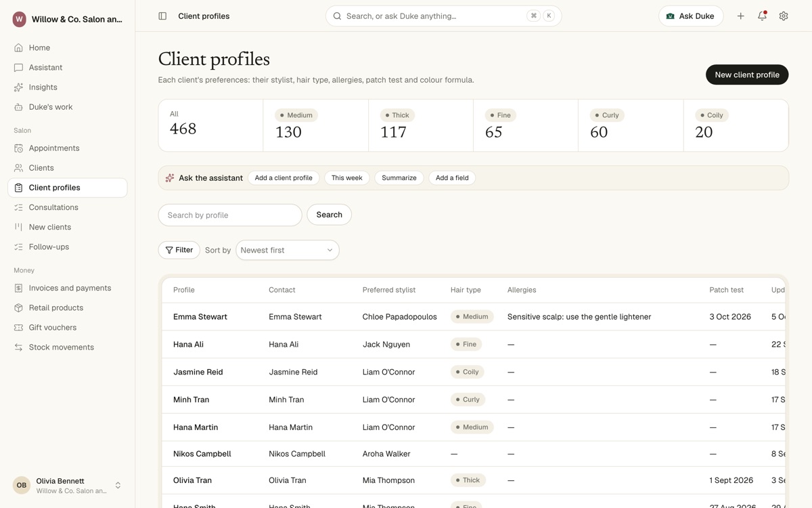Open the Nikos Campbell profile row
The width and height of the screenshot is (812, 508).
474,454
